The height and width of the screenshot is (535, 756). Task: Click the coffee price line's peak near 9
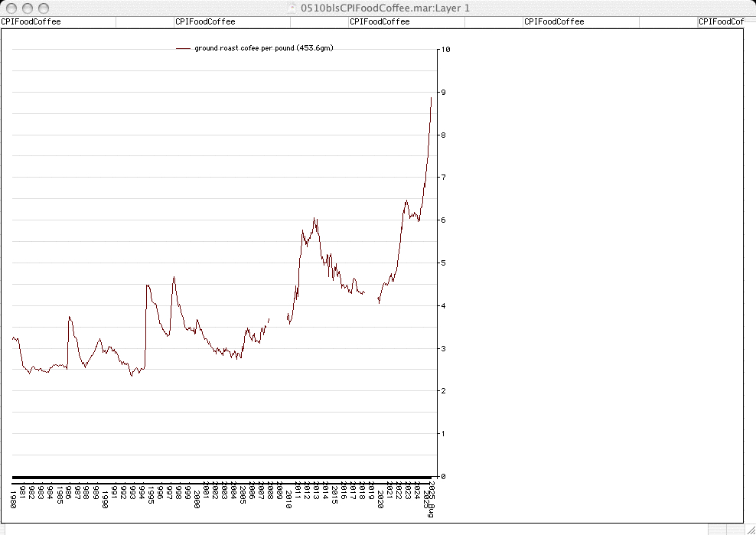[x=431, y=98]
